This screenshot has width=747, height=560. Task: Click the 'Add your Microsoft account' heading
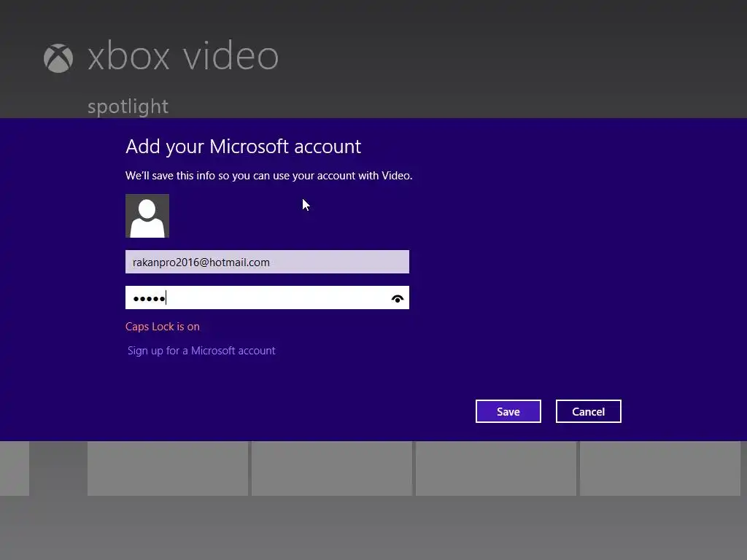click(x=243, y=147)
